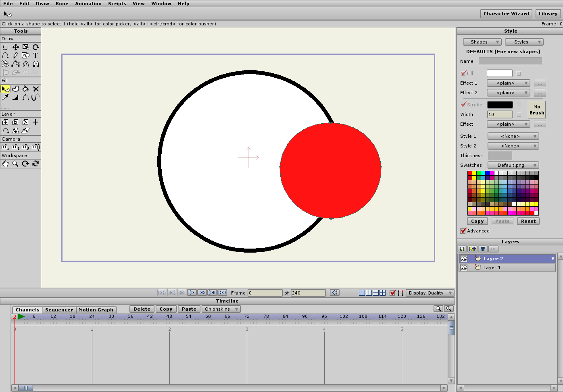Screen dimensions: 563x392
Task: Open the Shapes dropdown
Action: [482, 42]
